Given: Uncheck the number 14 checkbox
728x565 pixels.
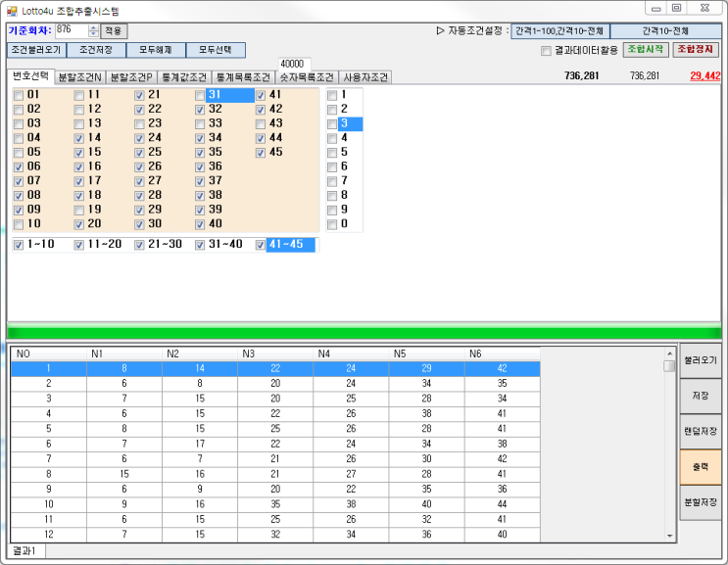Looking at the screenshot, I should [x=79, y=139].
